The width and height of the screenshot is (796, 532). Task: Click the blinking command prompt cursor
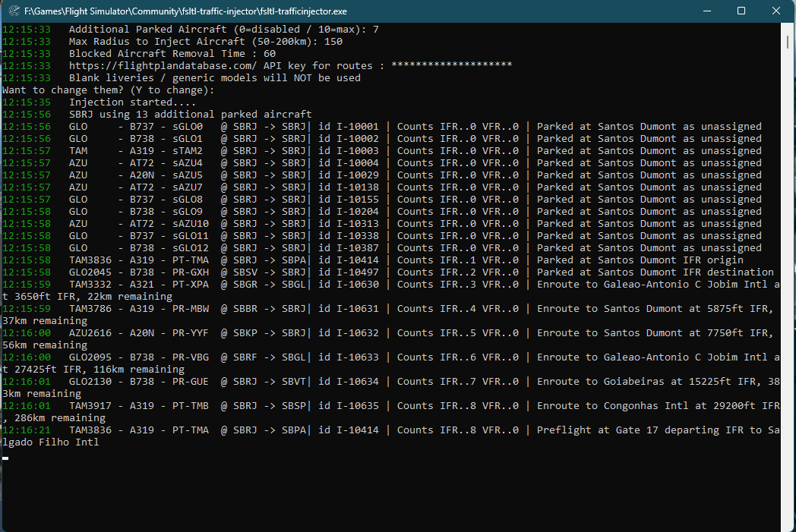pos(6,457)
